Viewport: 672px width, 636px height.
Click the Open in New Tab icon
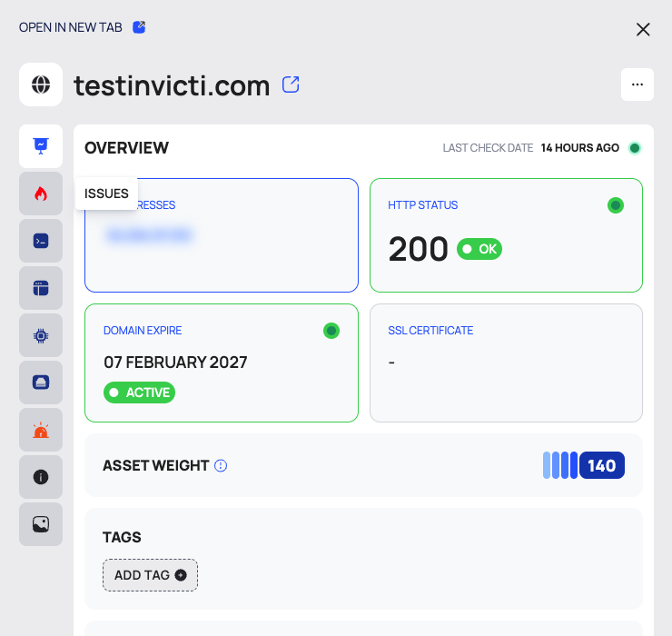[139, 27]
